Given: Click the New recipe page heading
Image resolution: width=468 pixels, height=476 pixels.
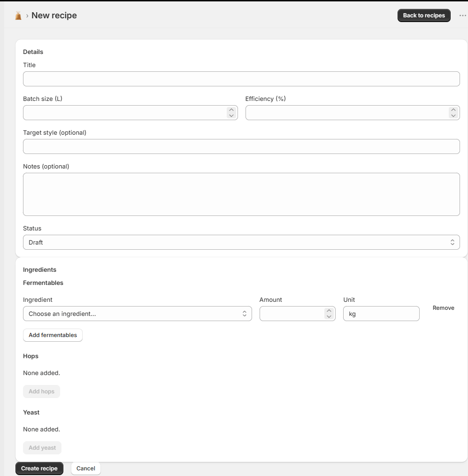Looking at the screenshot, I should point(54,15).
